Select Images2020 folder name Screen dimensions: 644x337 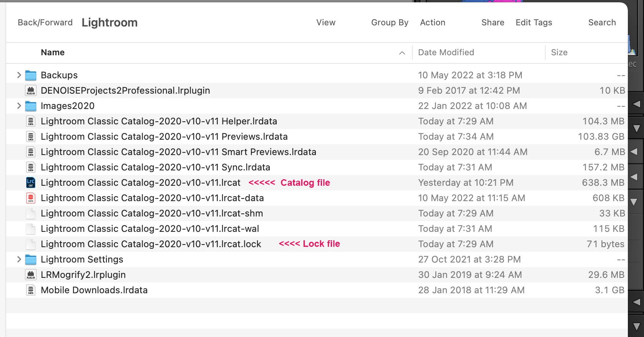68,106
